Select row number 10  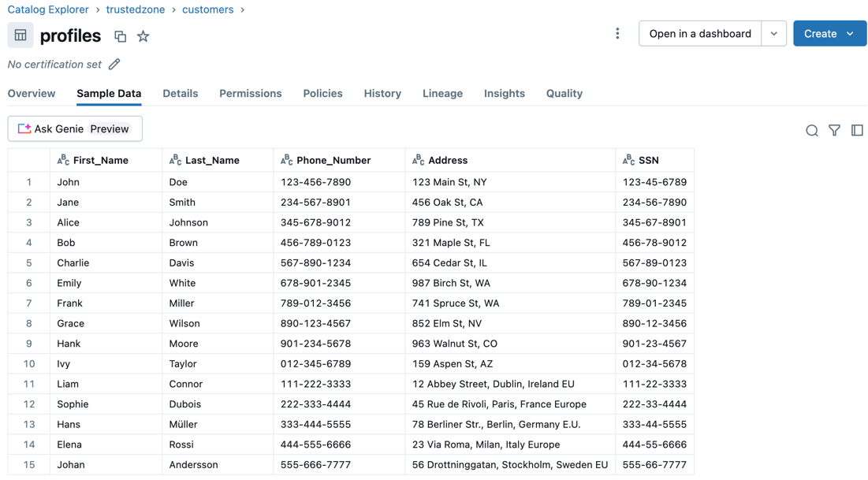[29, 363]
